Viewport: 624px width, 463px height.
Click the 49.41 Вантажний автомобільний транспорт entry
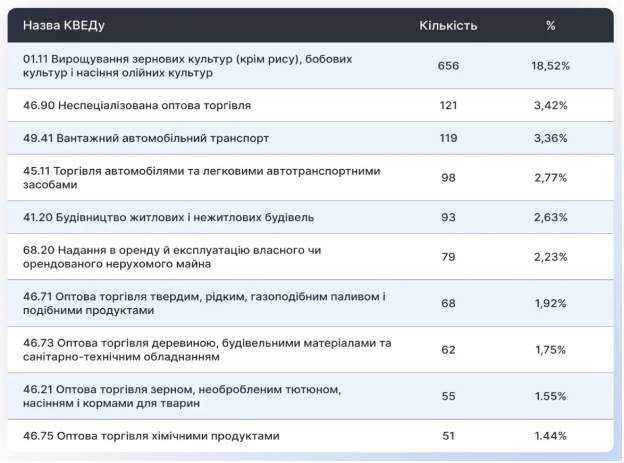[145, 138]
